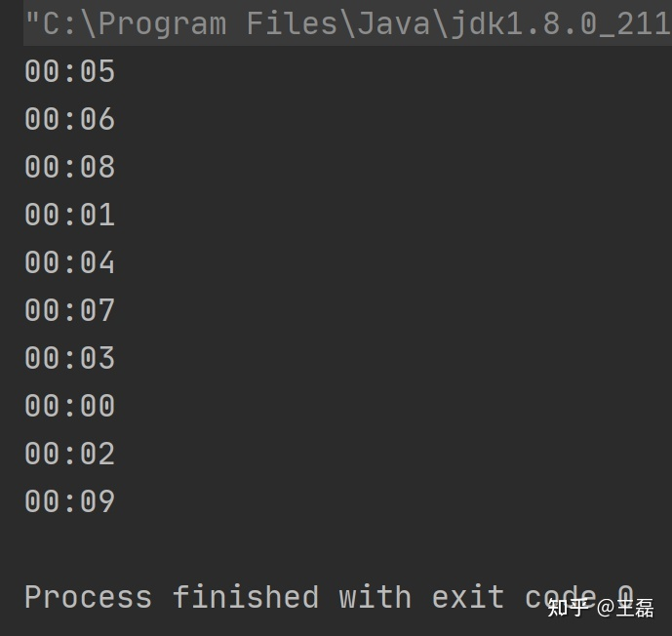This screenshot has height=636, width=672.
Task: Click the 00:00 output line
Action: [x=69, y=406]
